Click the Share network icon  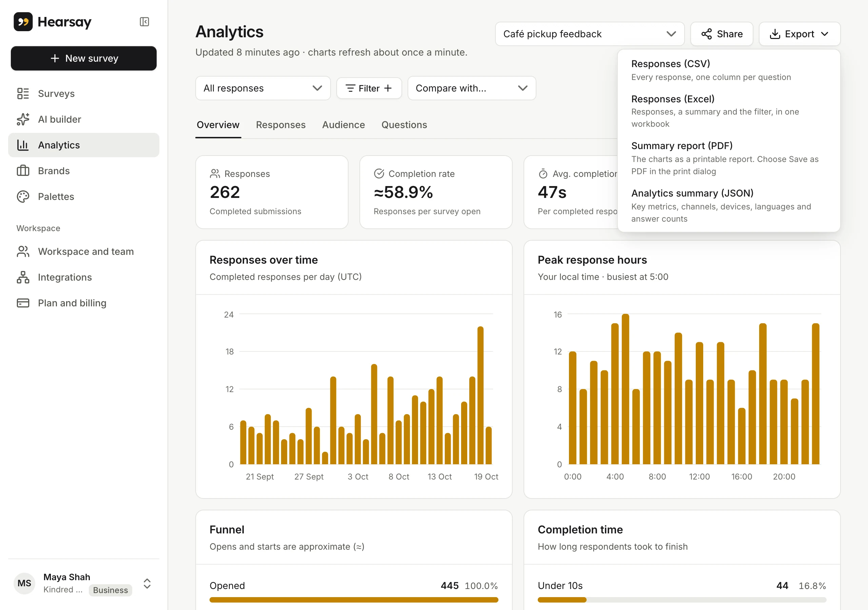point(707,34)
